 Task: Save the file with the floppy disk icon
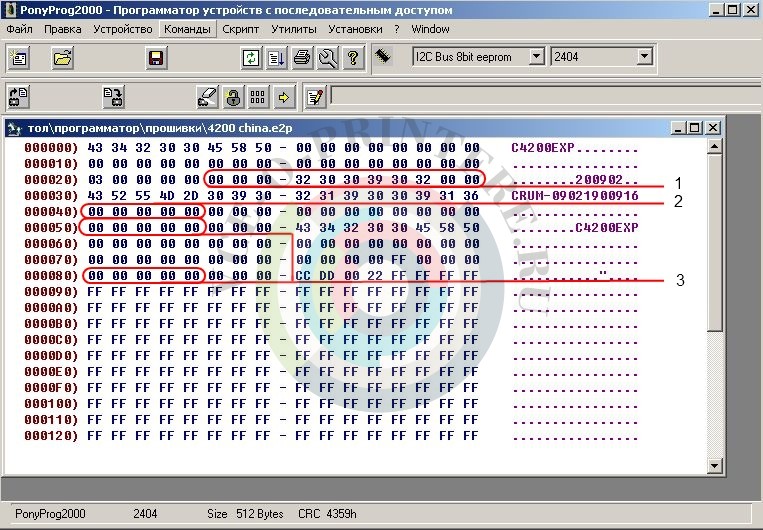click(x=156, y=58)
